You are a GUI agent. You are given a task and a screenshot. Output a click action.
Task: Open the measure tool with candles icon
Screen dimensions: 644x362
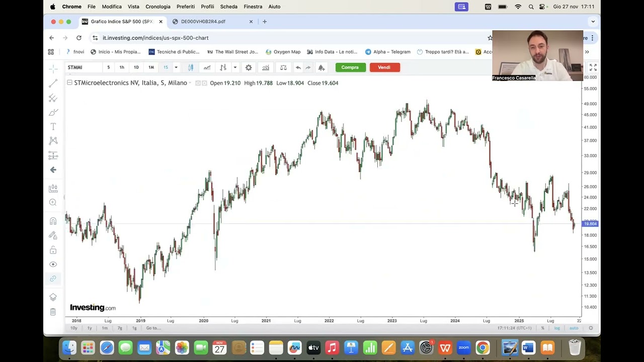click(53, 189)
